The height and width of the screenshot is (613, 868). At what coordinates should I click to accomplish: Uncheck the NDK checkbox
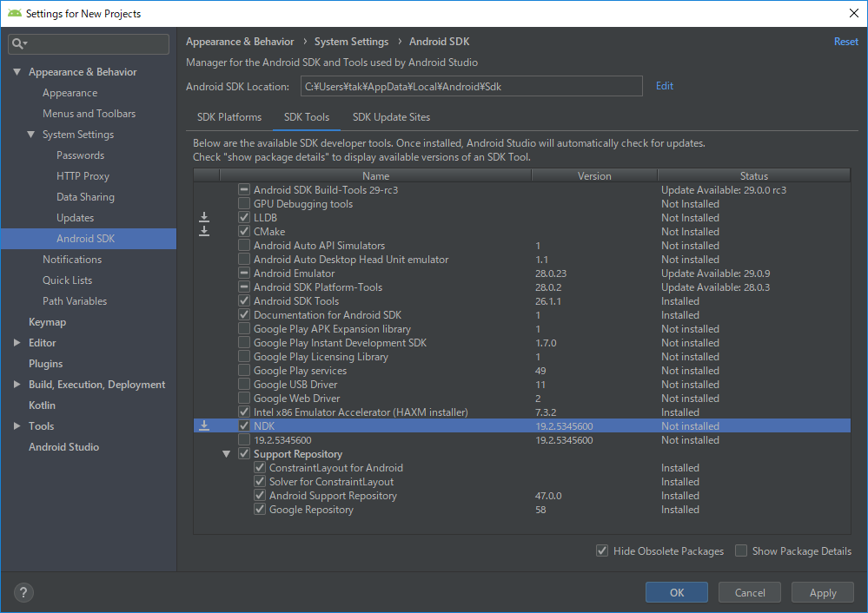[244, 425]
